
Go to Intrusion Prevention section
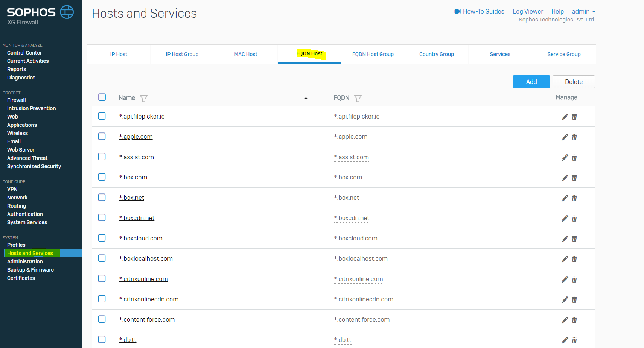pyautogui.click(x=32, y=108)
